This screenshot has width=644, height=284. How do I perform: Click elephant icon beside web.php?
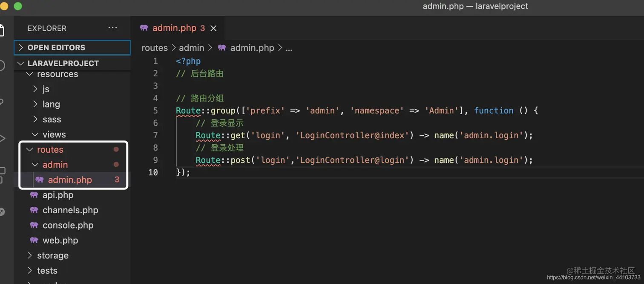click(34, 241)
